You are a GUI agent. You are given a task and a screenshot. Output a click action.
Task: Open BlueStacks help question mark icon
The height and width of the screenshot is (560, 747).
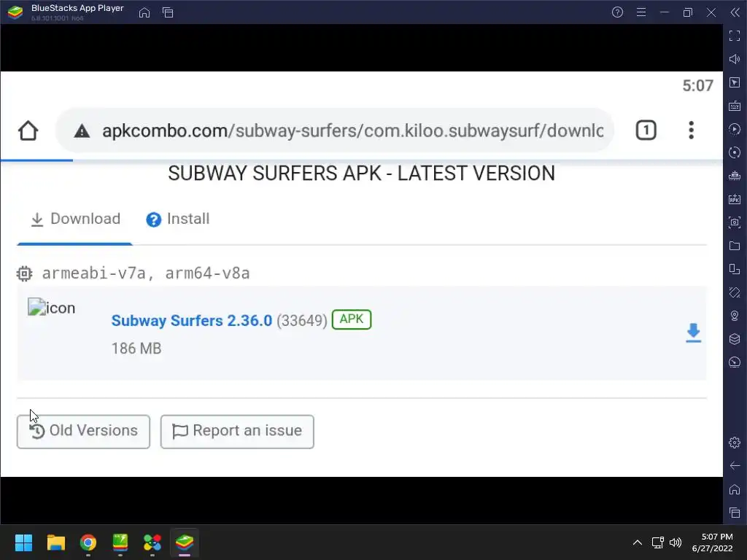[x=617, y=12]
